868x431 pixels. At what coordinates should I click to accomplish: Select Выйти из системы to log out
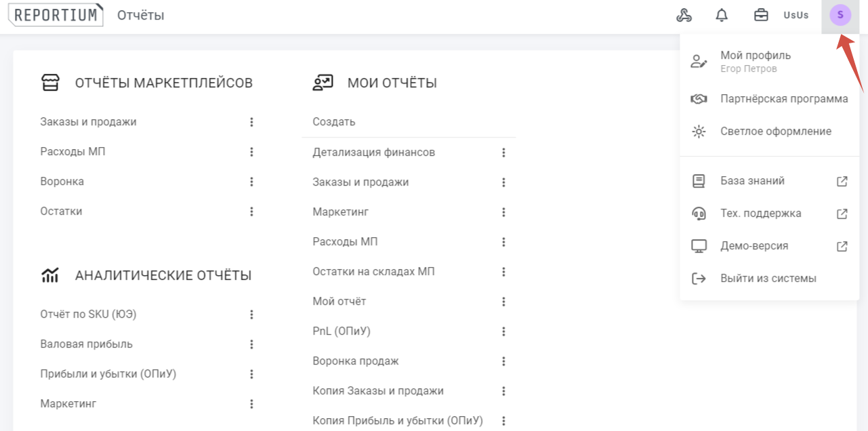[768, 279]
